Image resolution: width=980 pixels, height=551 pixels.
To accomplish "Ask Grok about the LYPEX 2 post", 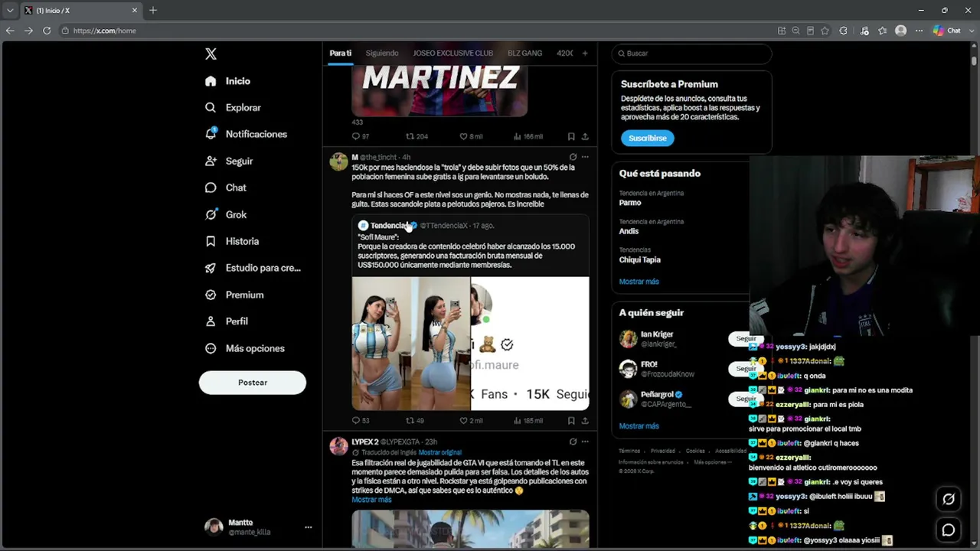I will (573, 442).
